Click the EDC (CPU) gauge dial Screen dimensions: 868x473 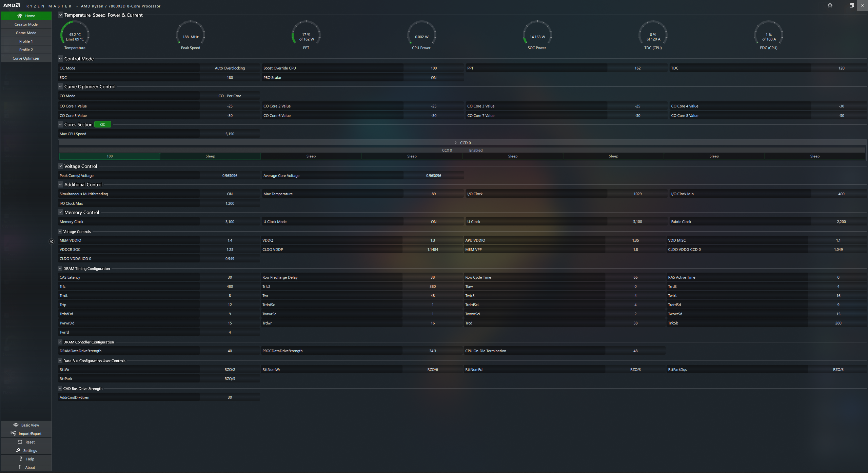(769, 33)
